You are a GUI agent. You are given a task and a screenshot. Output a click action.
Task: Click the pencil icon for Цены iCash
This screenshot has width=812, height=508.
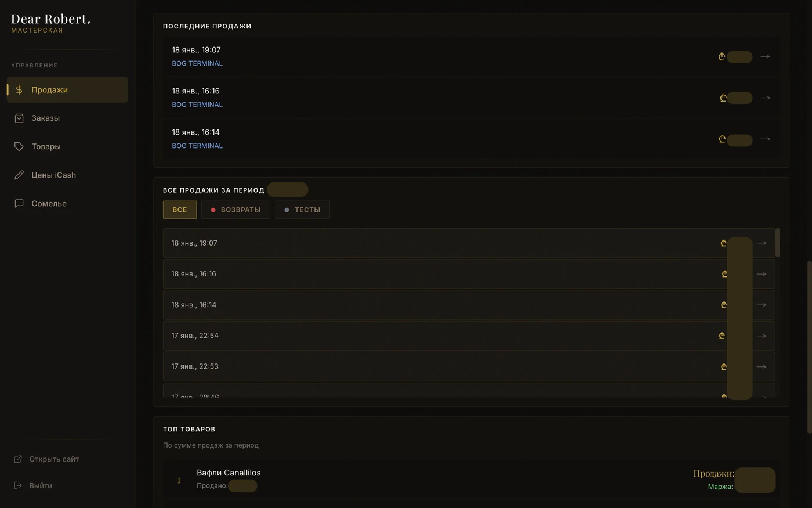click(19, 175)
